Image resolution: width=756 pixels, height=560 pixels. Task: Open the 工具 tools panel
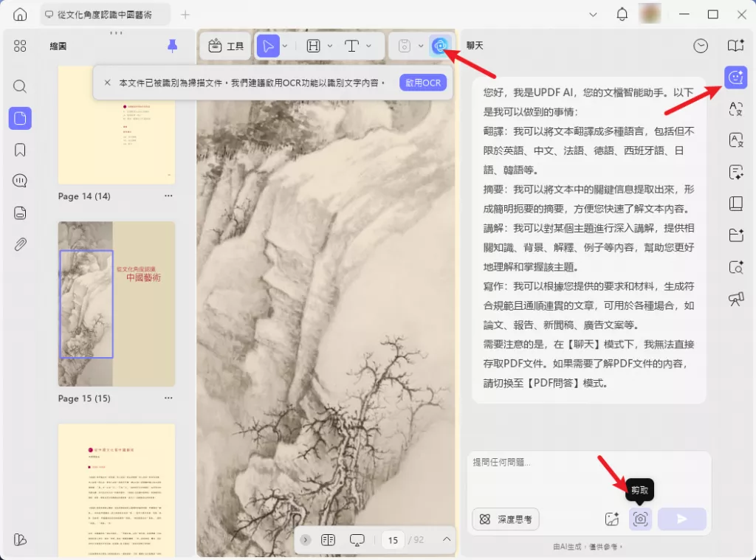tap(225, 45)
